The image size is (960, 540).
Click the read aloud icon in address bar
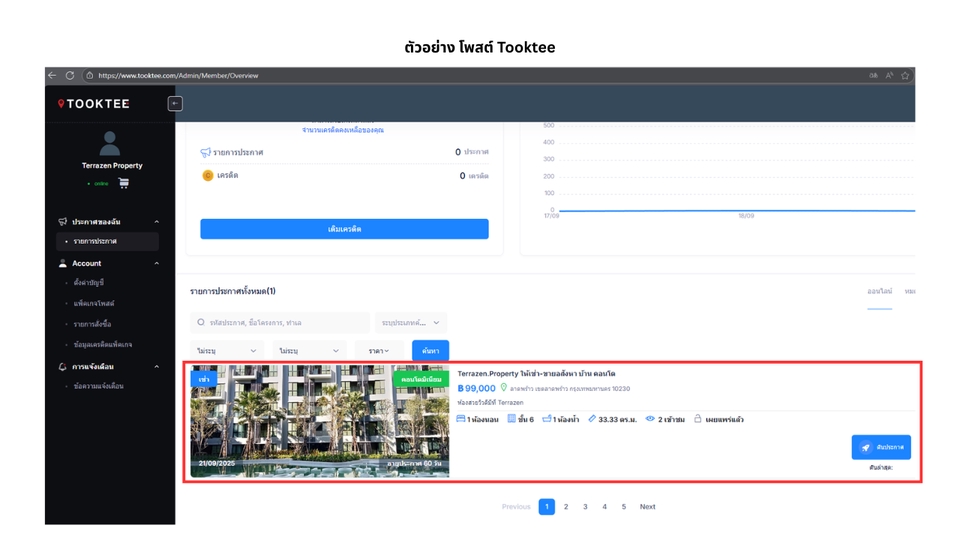point(889,75)
